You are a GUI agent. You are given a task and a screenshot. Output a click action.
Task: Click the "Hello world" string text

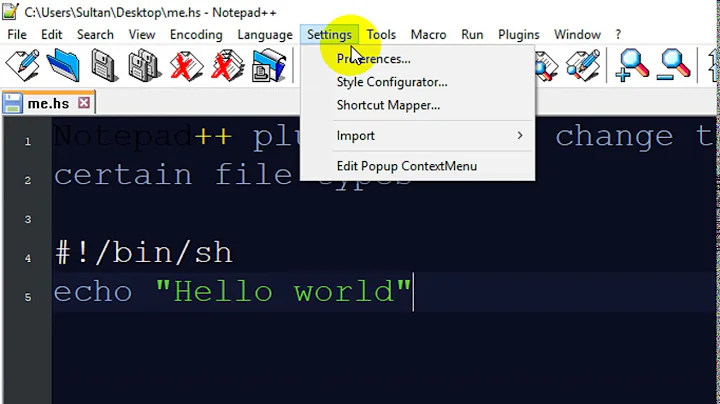click(284, 292)
